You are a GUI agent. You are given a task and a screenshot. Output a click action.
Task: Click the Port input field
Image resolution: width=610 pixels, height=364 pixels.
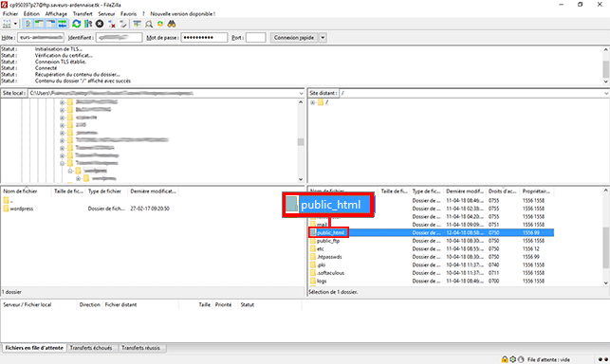pyautogui.click(x=256, y=38)
